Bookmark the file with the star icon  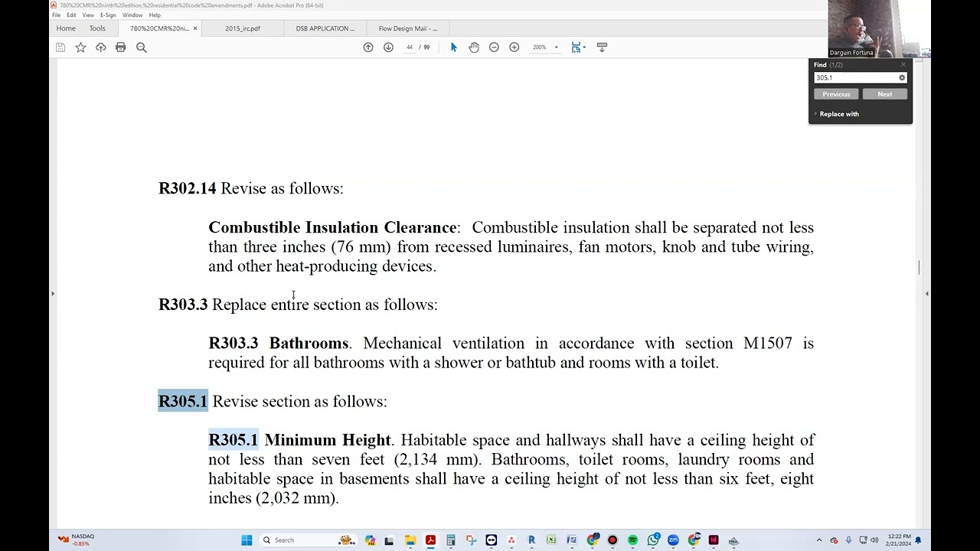(80, 47)
